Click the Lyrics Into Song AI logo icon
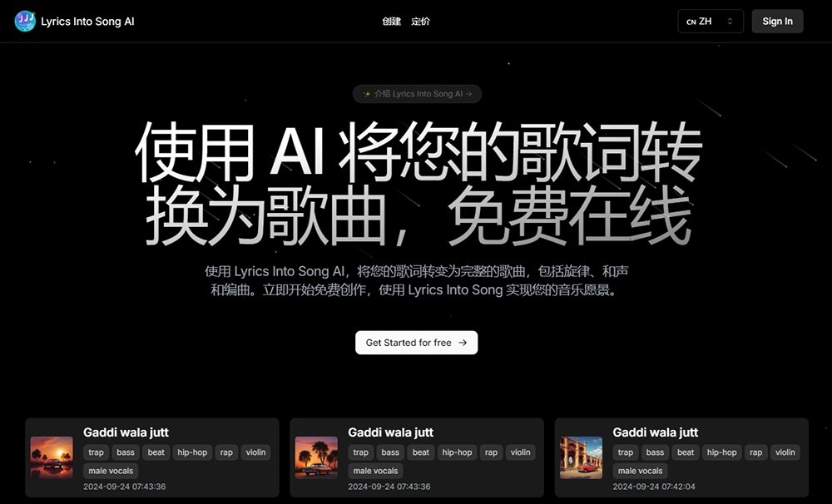Screen dimensions: 832x504 click(x=25, y=22)
